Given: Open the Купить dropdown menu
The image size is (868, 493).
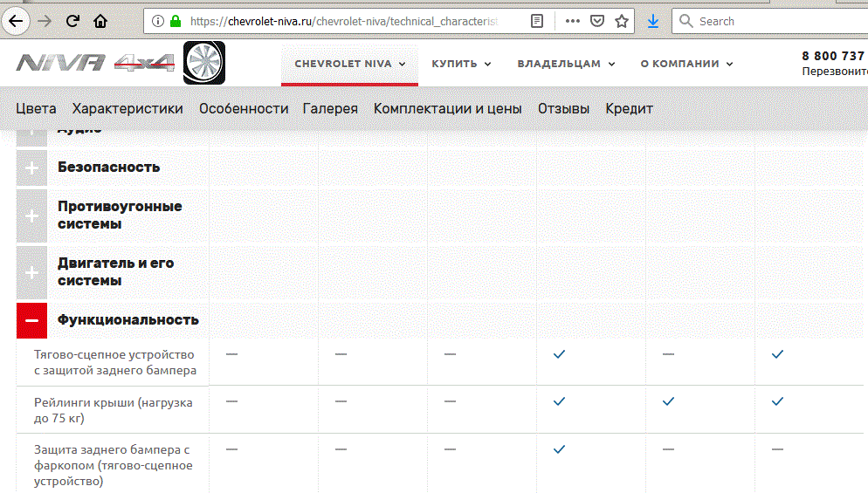Looking at the screenshot, I should pos(461,64).
